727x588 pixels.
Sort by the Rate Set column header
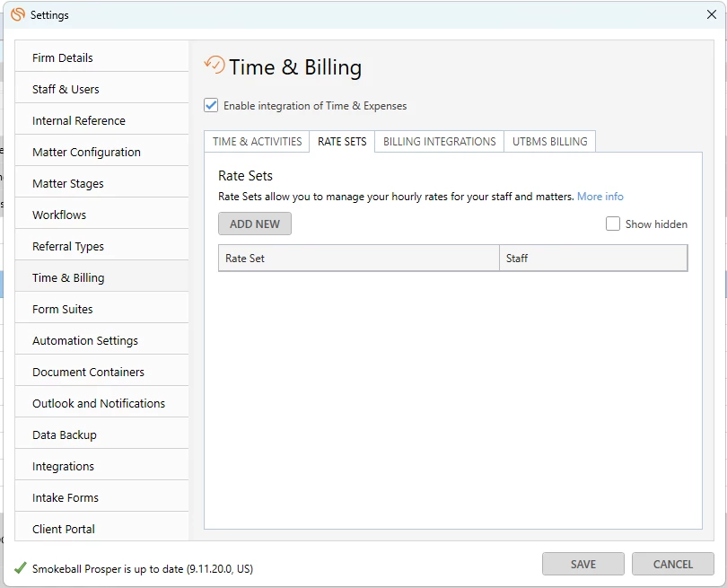pyautogui.click(x=358, y=258)
